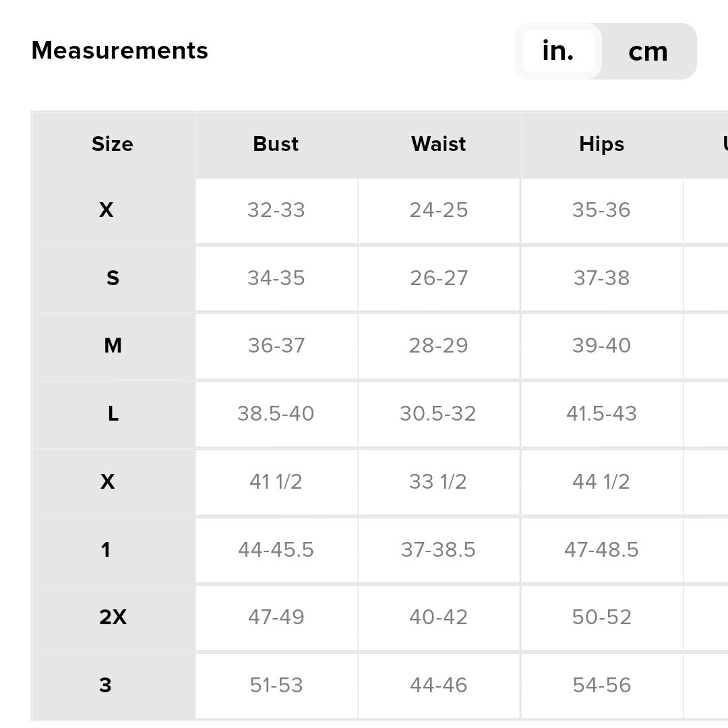Click the 47-48.5 hips cell
The image size is (728, 728).
click(x=602, y=550)
